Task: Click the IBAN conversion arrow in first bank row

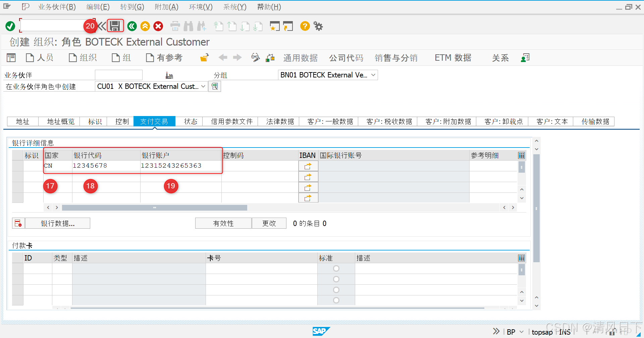Action: 308,165
